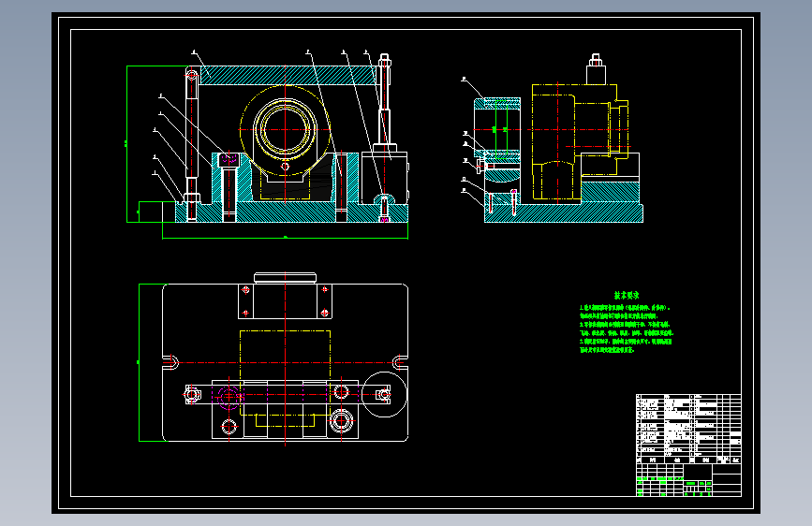Screen dimensions: 812x526
Task: Select the green technical requirements heading
Action: click(x=627, y=295)
